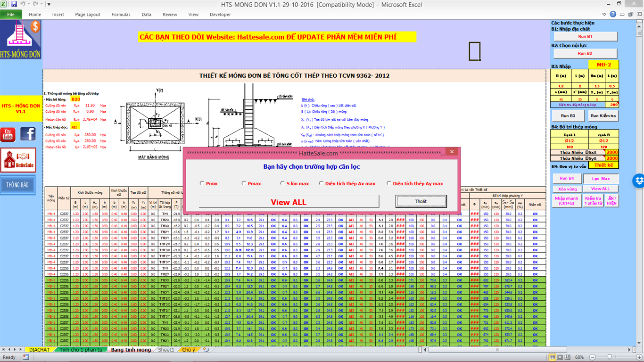
Task: Click View ALL button in side panel
Action: (x=601, y=189)
